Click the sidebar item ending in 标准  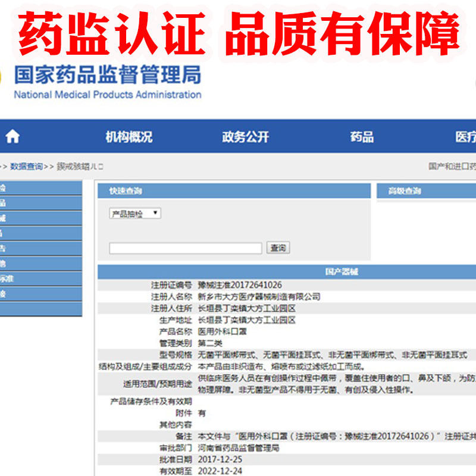pyautogui.click(x=40, y=278)
